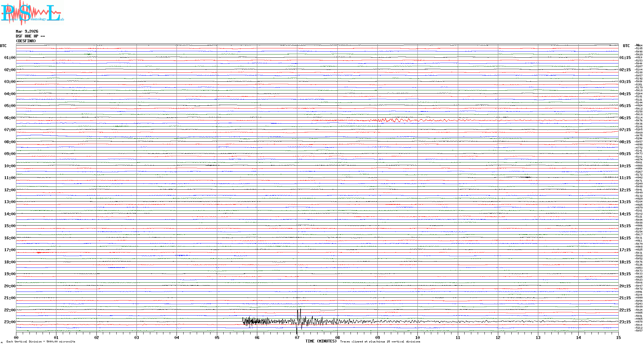Image resolution: width=644 pixels, height=346 pixels.
Task: Click the (DESFINA) station name
Action: [26, 41]
